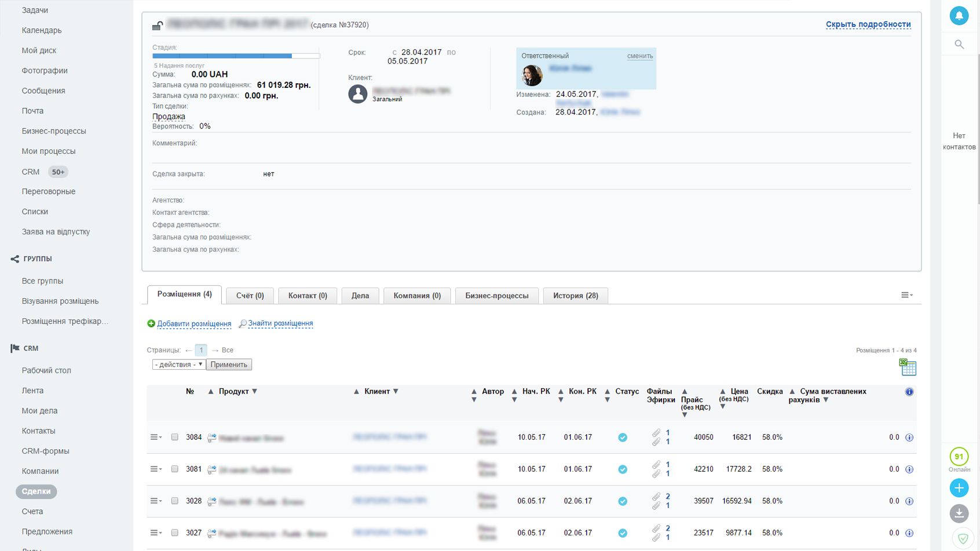The width and height of the screenshot is (980, 551).
Task: Click the deal lock icon beside title
Action: pyautogui.click(x=158, y=25)
